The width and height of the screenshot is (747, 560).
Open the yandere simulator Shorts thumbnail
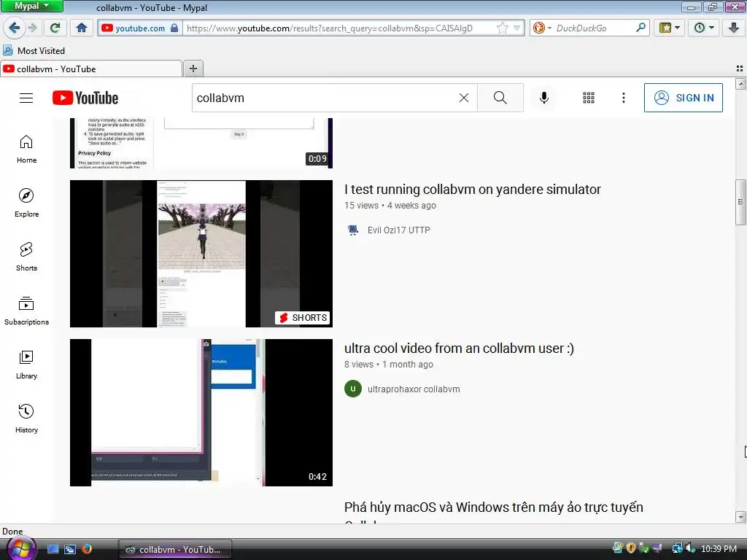[201, 253]
